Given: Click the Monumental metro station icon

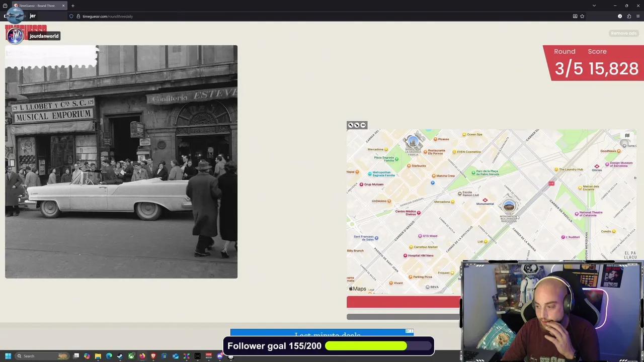Looking at the screenshot, I should click(485, 200).
